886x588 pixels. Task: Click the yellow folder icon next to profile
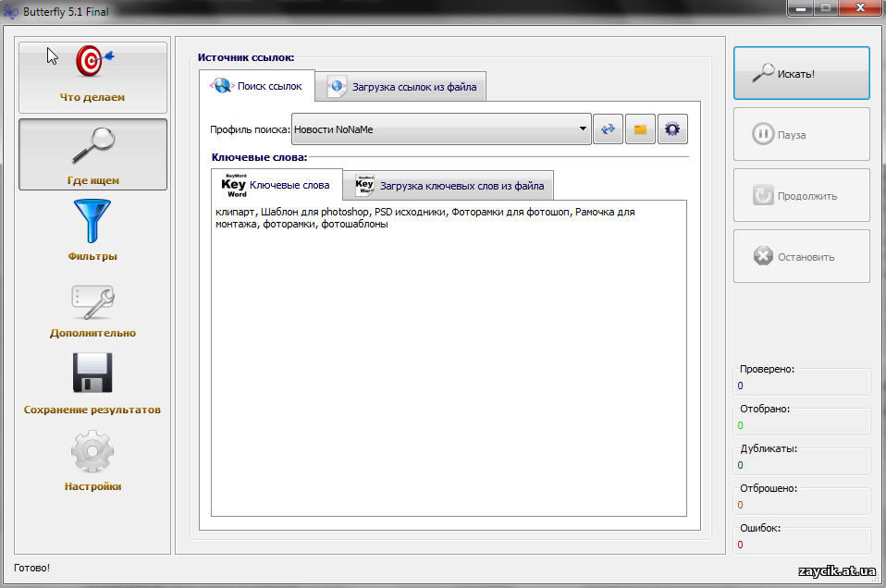(640, 129)
